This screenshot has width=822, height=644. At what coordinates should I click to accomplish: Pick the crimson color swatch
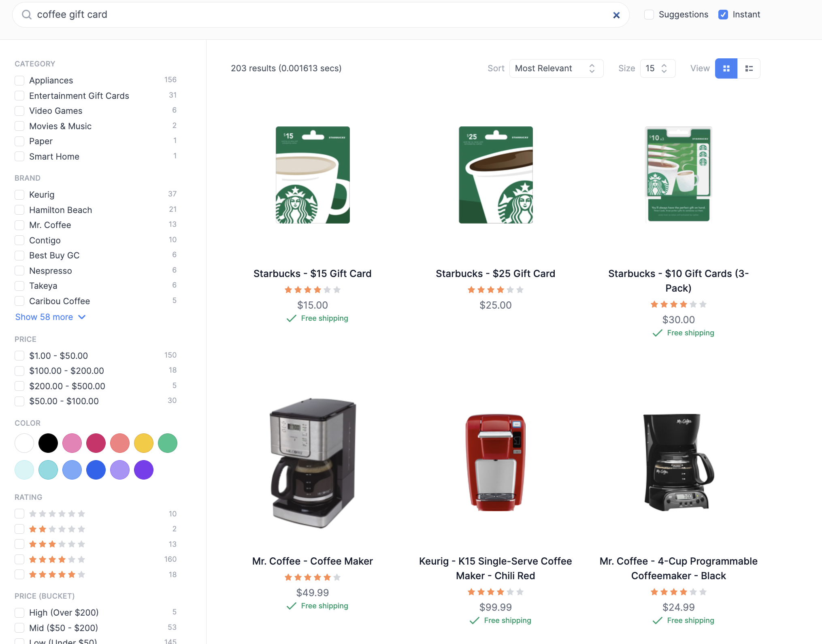click(x=96, y=443)
